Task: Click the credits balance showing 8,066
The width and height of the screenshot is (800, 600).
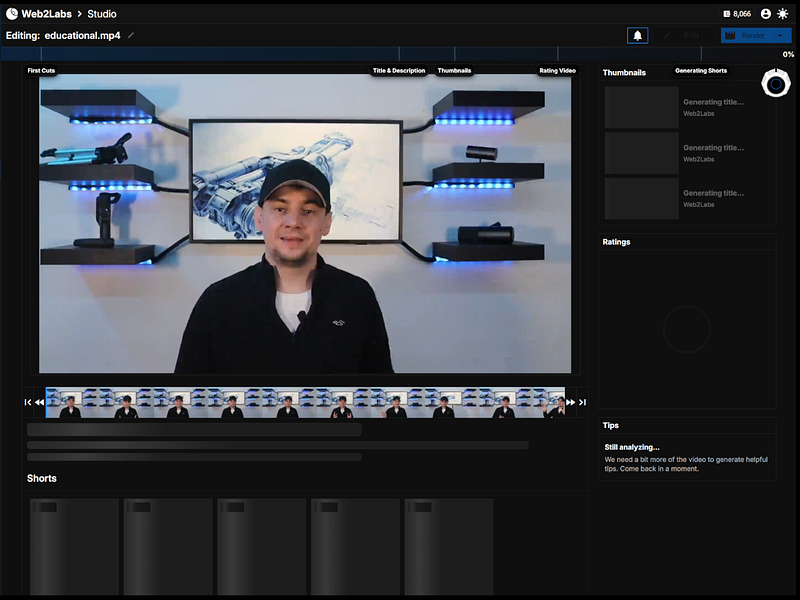Action: point(736,14)
